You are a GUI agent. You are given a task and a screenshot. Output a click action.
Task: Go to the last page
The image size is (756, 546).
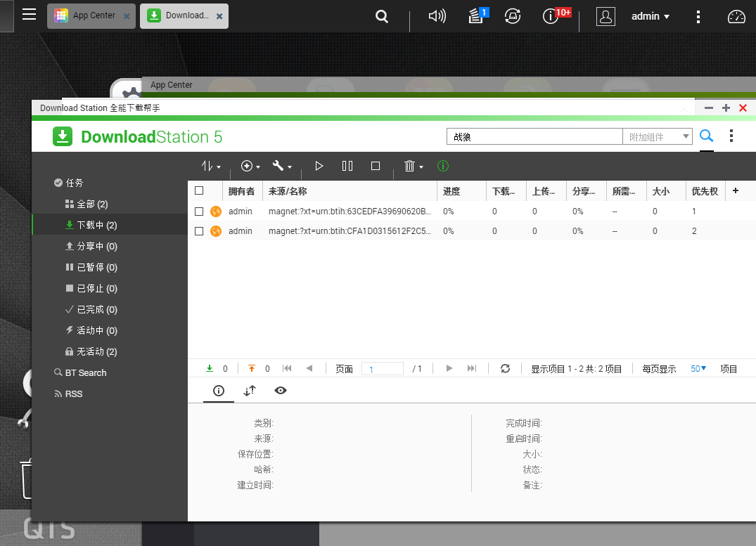(472, 369)
